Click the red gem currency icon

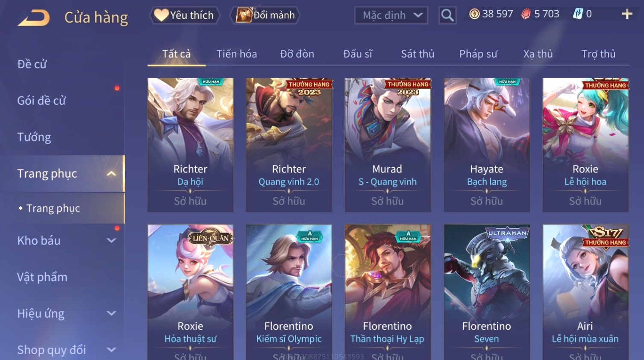(526, 14)
